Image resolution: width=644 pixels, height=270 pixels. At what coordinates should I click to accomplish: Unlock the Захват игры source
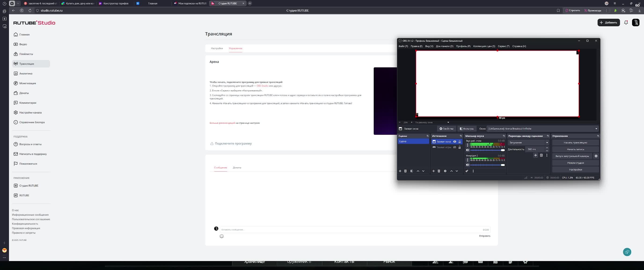tap(460, 147)
